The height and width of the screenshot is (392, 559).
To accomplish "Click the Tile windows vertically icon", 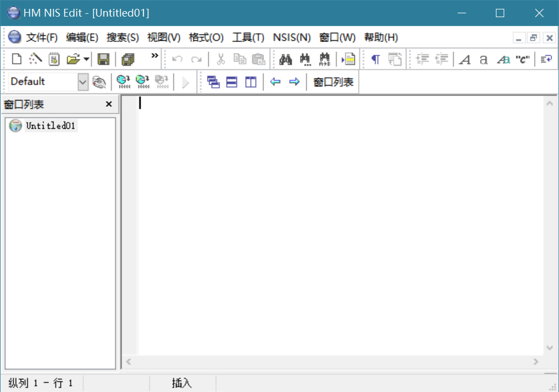I will (x=251, y=82).
